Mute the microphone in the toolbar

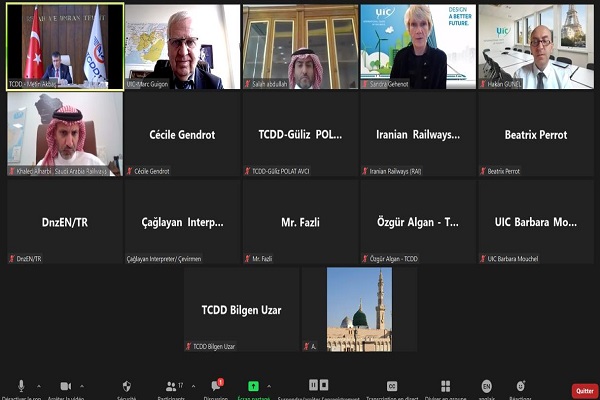pyautogui.click(x=21, y=386)
